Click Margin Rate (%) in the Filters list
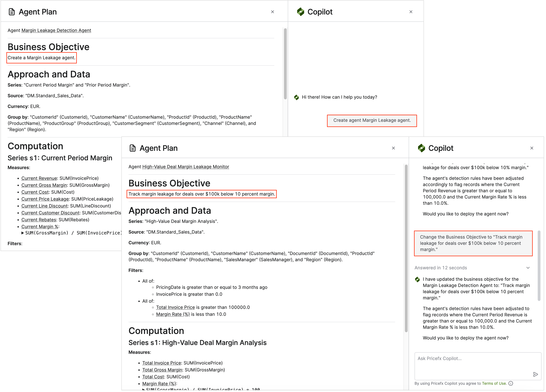The image size is (546, 392). tap(173, 314)
